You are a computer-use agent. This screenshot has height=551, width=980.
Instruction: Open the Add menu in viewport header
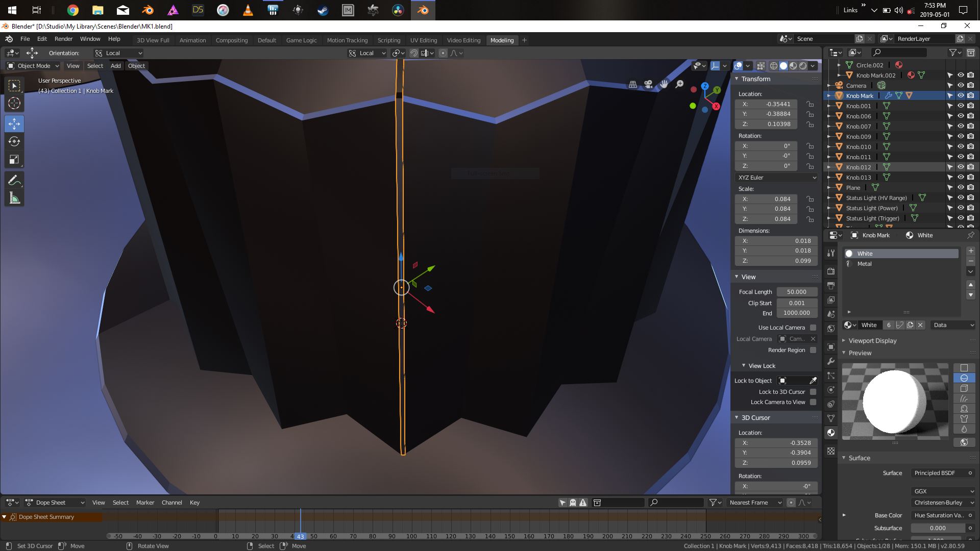pyautogui.click(x=116, y=66)
